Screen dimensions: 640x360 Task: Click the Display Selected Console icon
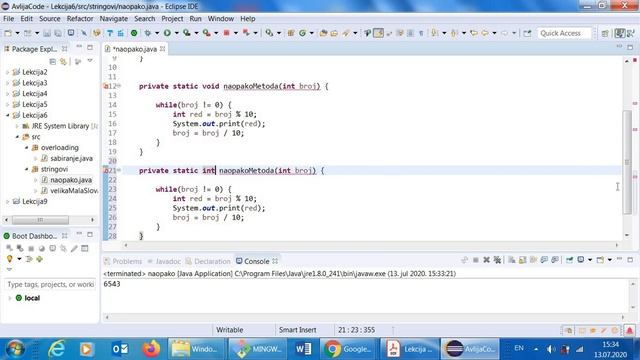click(x=580, y=260)
